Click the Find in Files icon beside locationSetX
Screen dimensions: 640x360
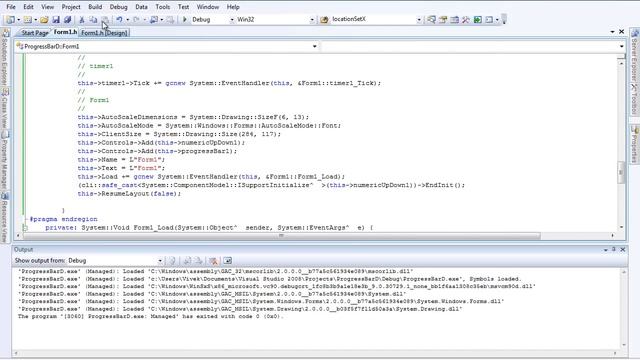click(324, 20)
